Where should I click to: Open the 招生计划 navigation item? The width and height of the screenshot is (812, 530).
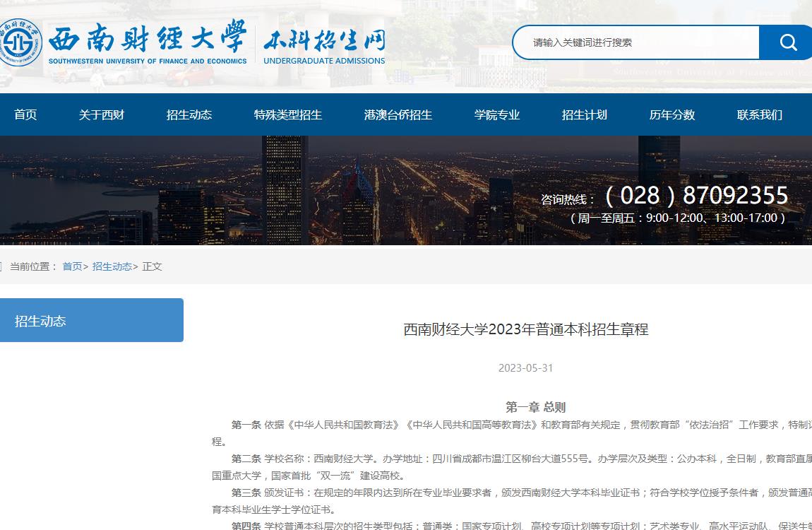[584, 114]
